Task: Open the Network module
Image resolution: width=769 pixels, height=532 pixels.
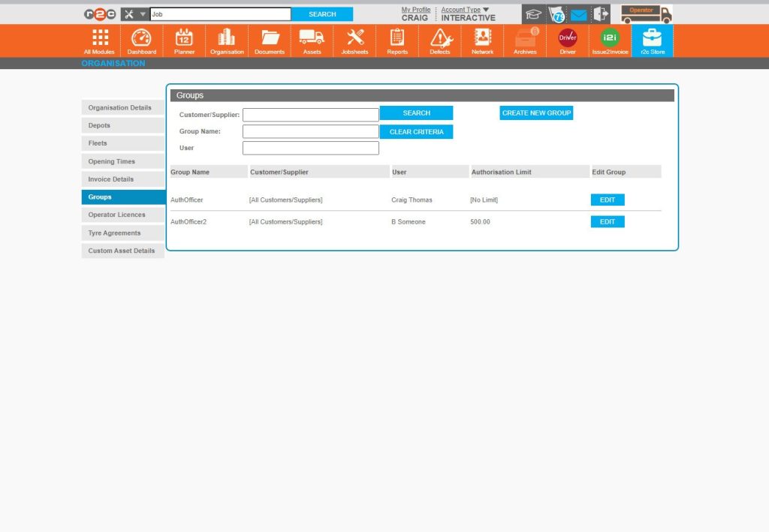Action: coord(482,41)
